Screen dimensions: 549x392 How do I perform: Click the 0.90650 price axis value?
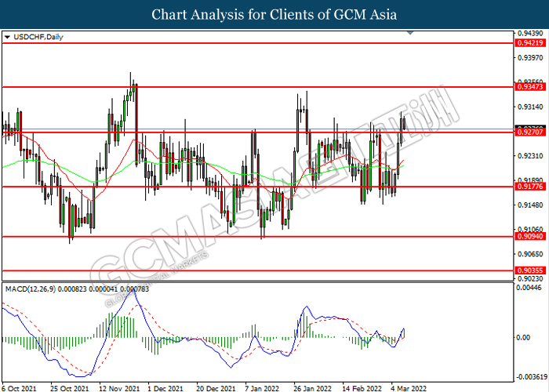(530, 254)
